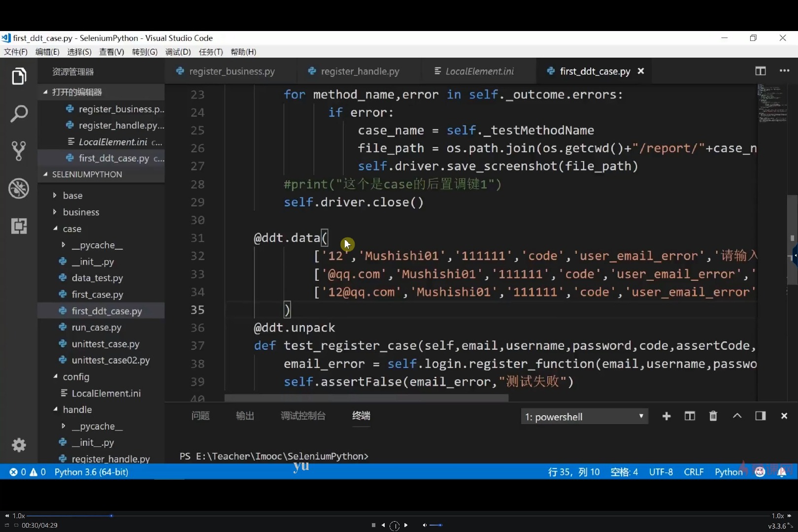
Task: Click the warnings count in status bar
Action: point(38,472)
